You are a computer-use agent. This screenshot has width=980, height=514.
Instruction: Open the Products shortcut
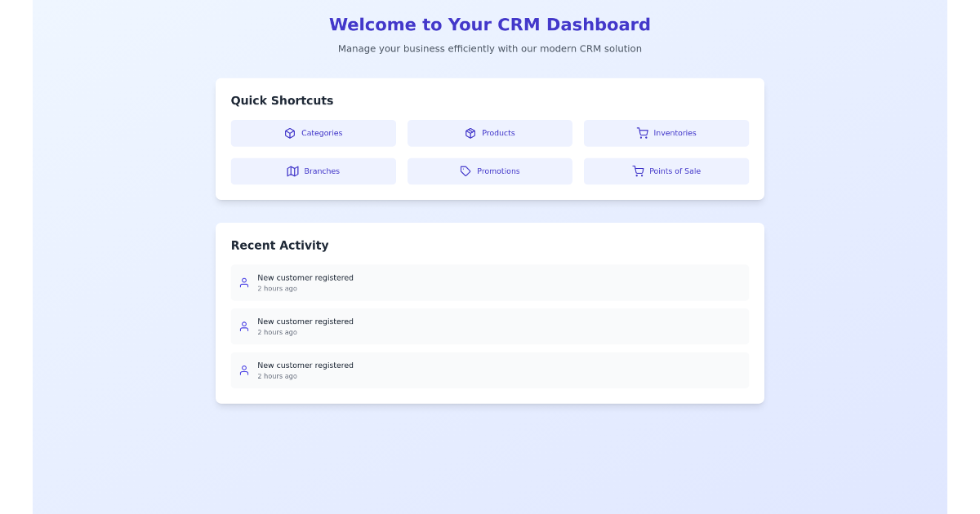click(x=490, y=133)
